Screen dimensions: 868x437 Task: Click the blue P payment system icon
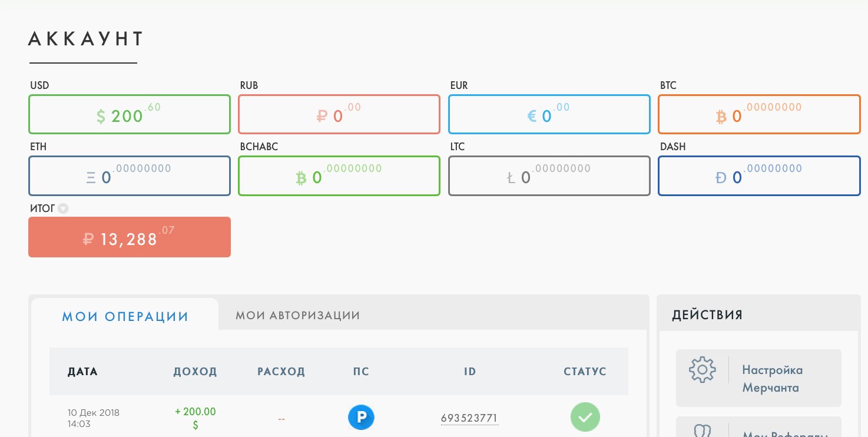(x=361, y=418)
